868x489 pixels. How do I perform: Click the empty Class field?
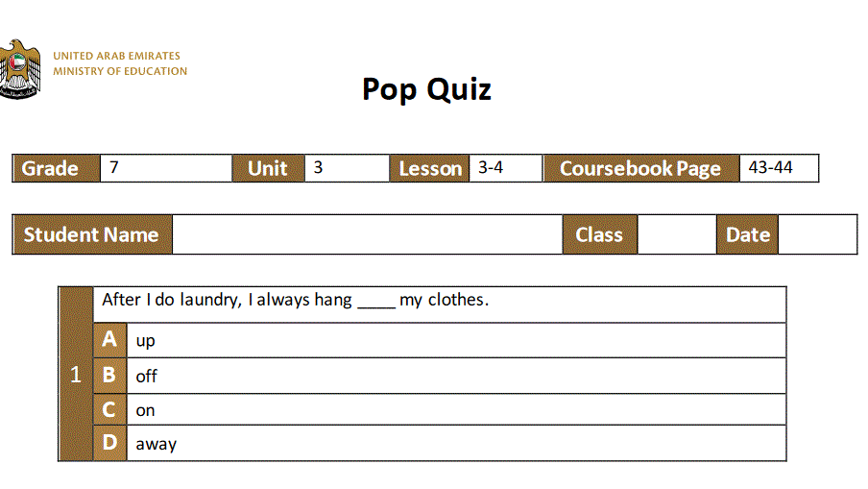tap(677, 234)
